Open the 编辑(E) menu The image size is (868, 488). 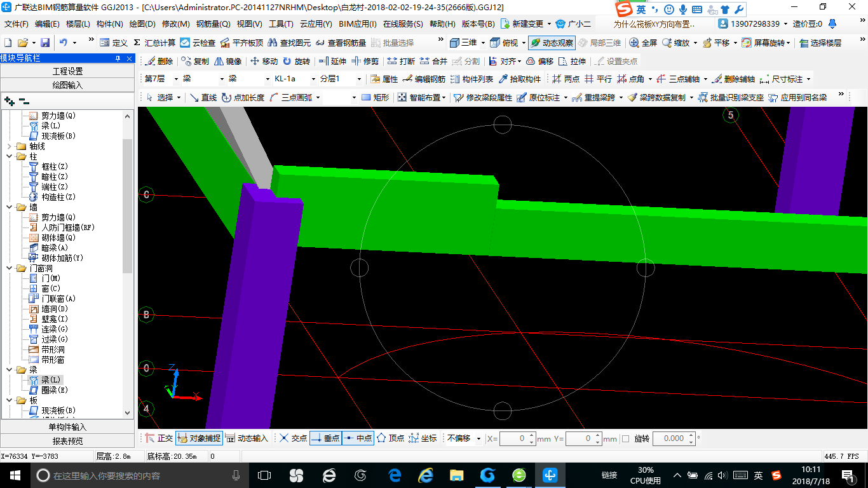47,24
